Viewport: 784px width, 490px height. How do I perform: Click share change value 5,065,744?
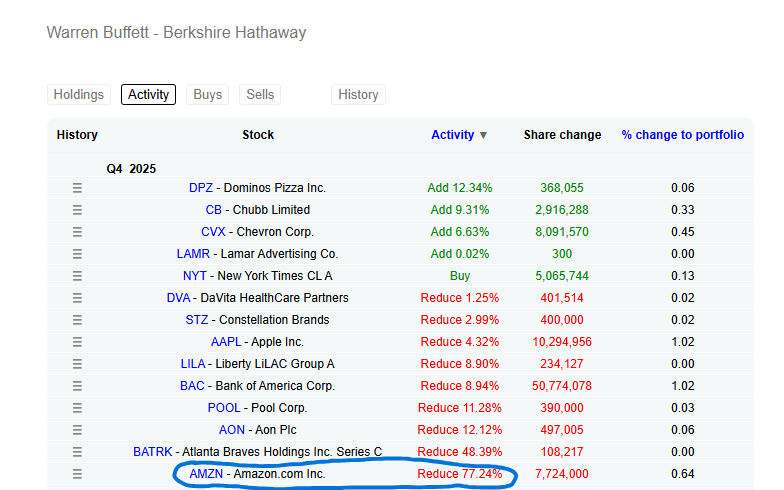pos(562,276)
